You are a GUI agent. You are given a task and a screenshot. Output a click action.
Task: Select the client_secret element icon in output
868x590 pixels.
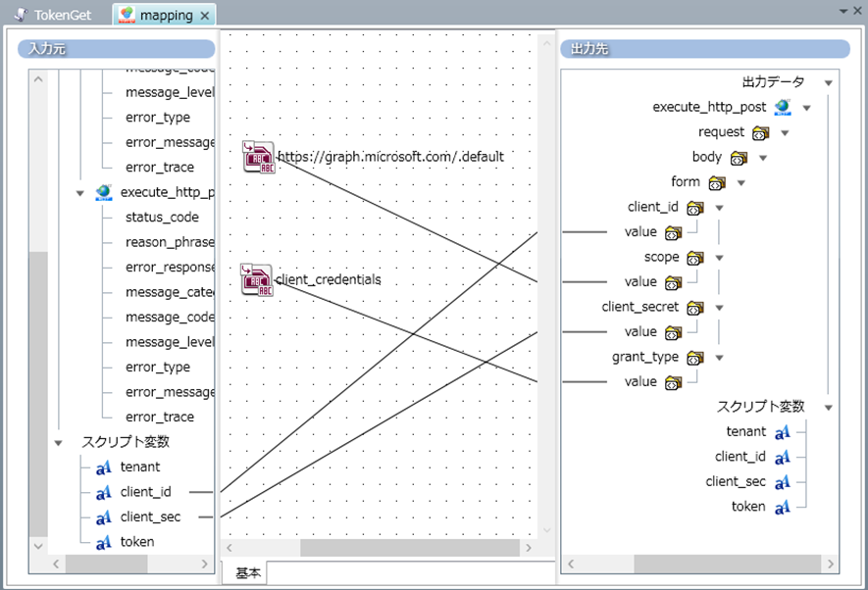click(x=695, y=308)
